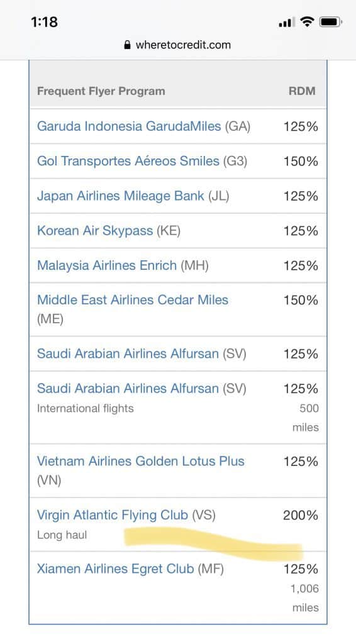Tap the 200% value for Virgin Atlantic
This screenshot has width=356, height=644.
[x=301, y=515]
